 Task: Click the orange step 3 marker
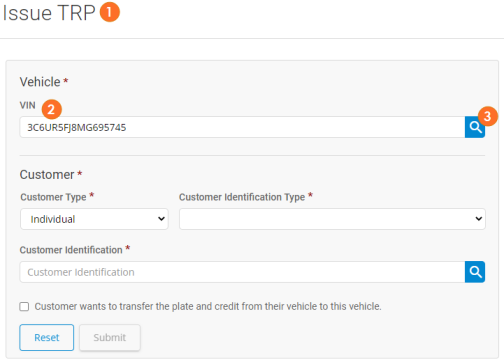coord(488,116)
